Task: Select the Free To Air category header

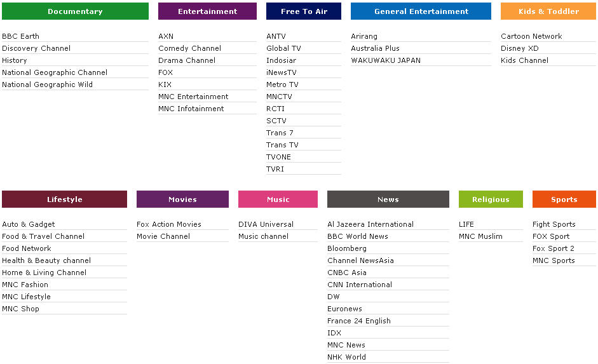Action: (304, 11)
